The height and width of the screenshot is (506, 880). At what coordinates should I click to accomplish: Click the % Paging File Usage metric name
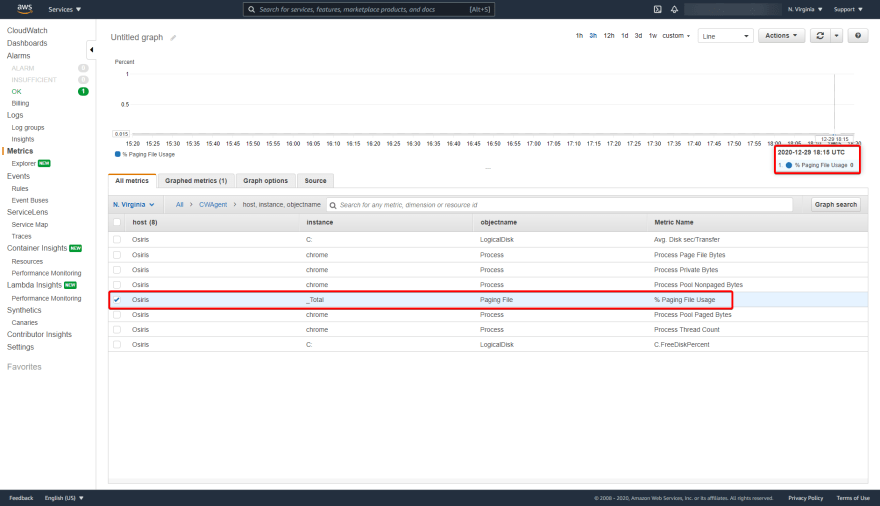click(685, 300)
